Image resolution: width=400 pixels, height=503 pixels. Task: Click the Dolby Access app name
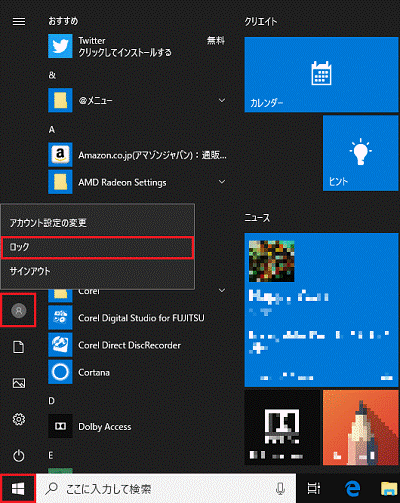[x=105, y=427]
